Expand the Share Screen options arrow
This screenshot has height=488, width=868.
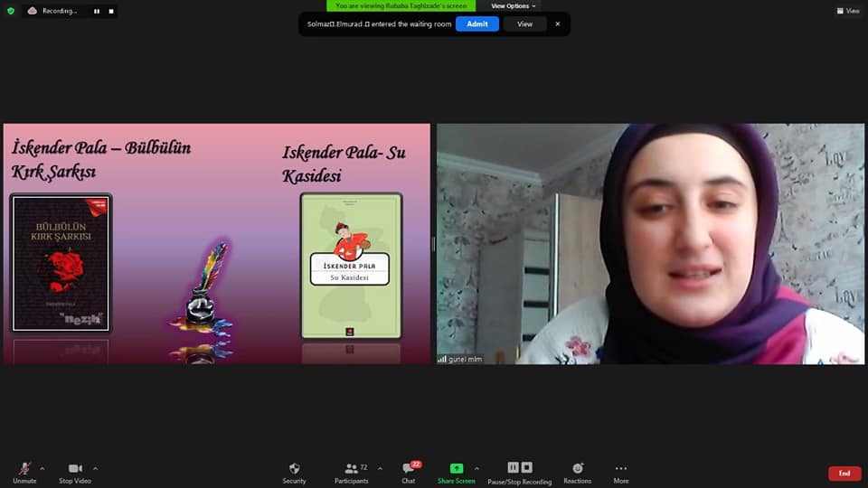pyautogui.click(x=476, y=468)
